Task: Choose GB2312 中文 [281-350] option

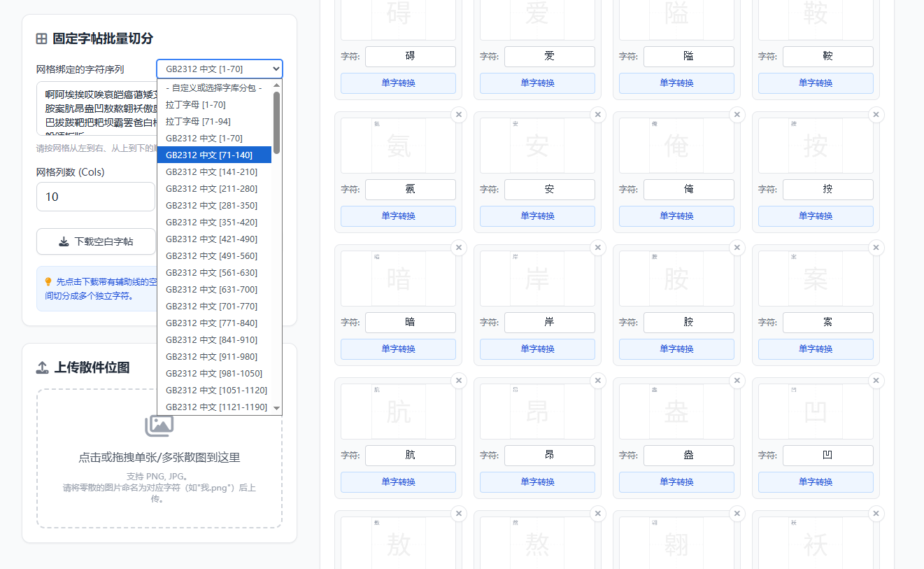Action: tap(214, 206)
